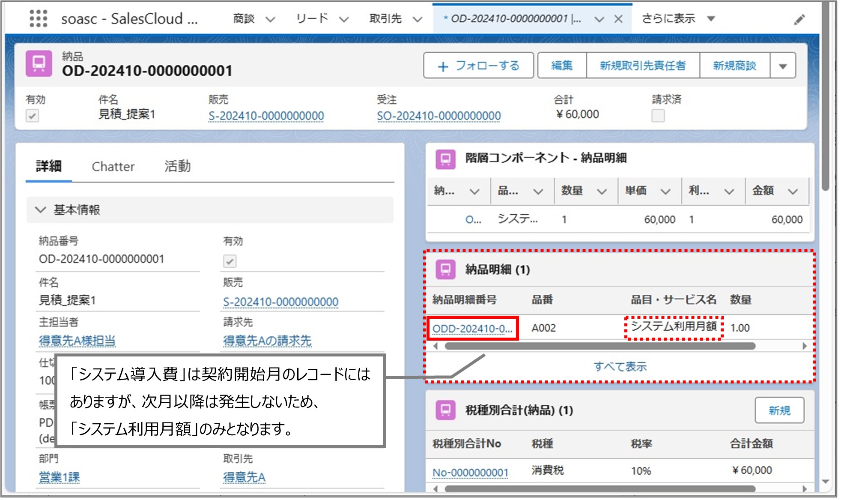Viewport: 868px width, 500px height.
Task: Open dropdown on OD-202410 record tab
Action: coord(600,19)
